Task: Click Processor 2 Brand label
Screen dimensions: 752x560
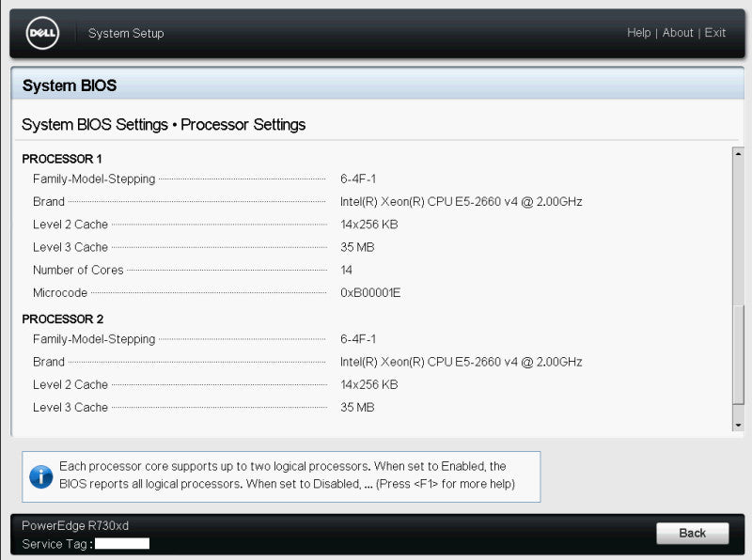Action: coord(49,362)
